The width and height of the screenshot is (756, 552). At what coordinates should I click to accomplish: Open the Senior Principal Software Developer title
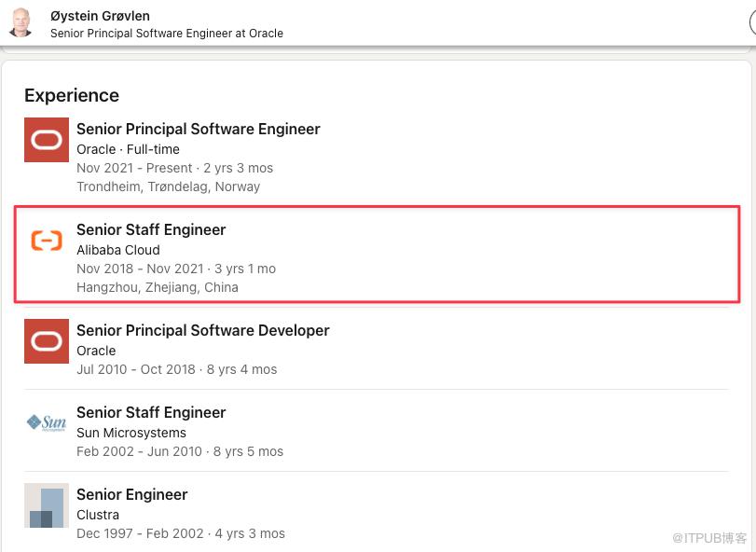tap(203, 330)
